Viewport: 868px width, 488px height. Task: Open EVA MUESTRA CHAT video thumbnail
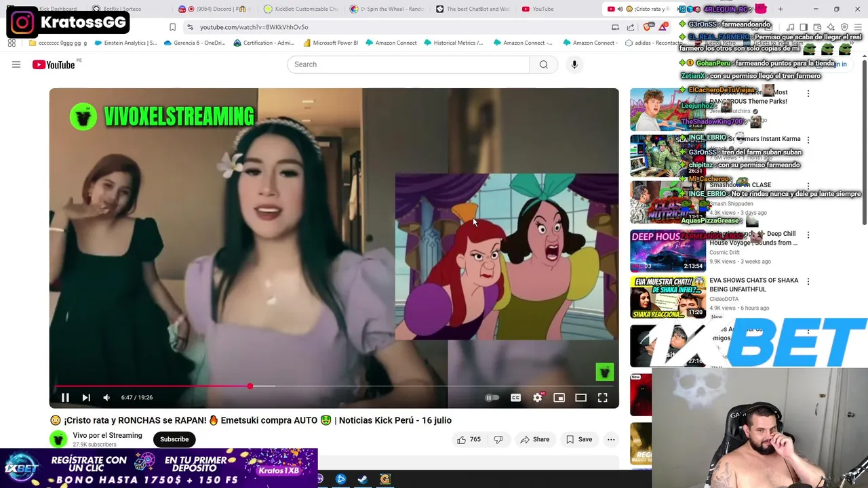click(668, 298)
